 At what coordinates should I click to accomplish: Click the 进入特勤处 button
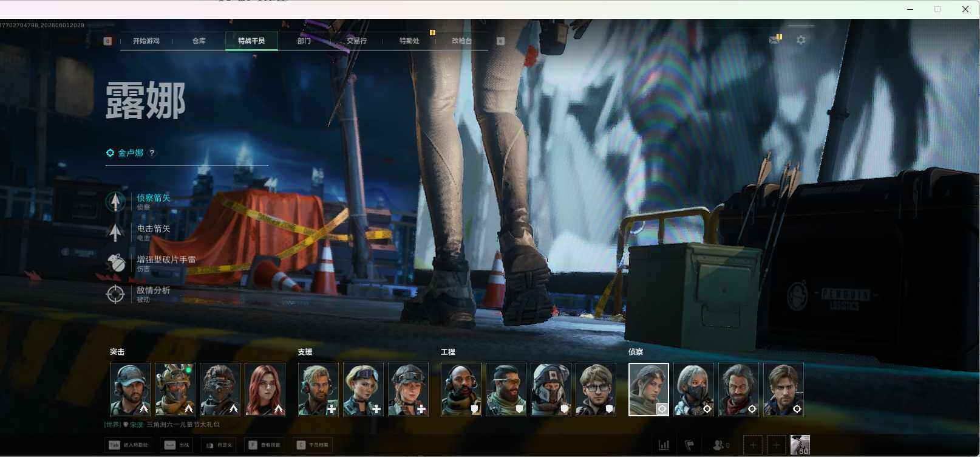click(128, 445)
